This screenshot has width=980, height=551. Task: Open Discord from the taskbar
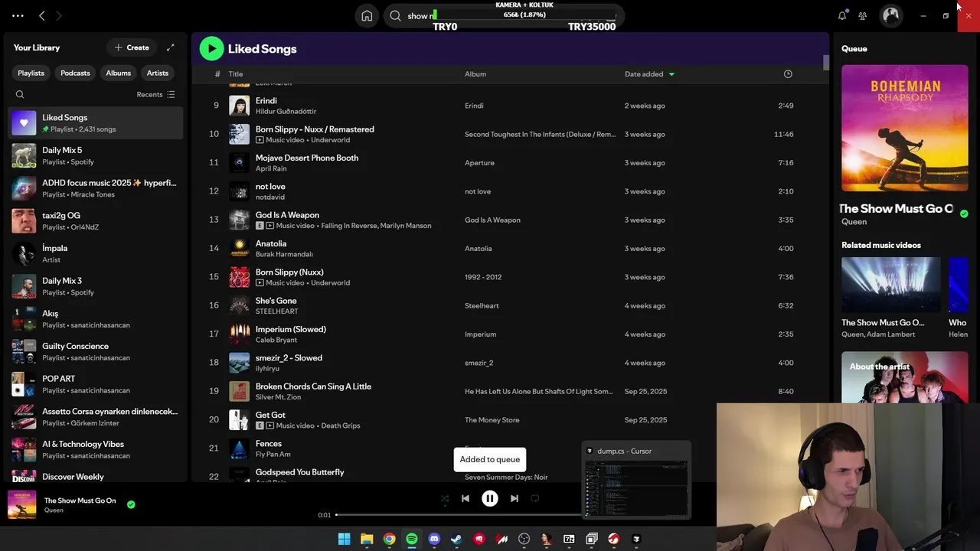[434, 539]
